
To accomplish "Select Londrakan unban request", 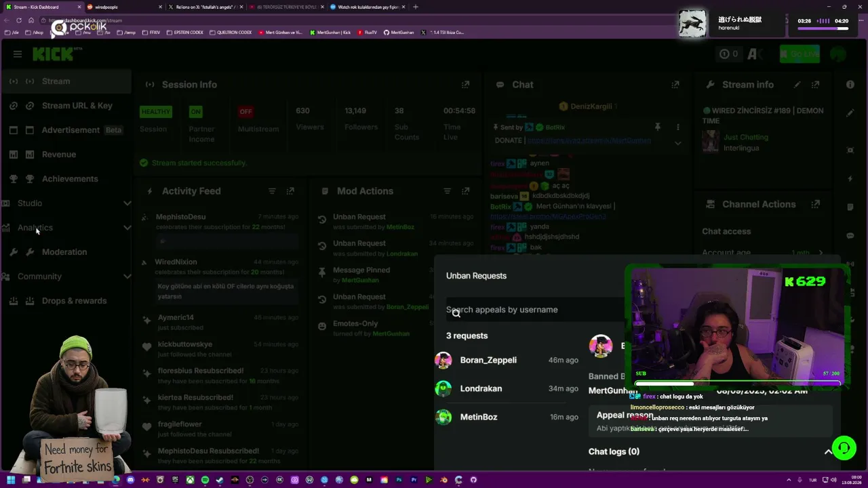I will click(x=507, y=388).
